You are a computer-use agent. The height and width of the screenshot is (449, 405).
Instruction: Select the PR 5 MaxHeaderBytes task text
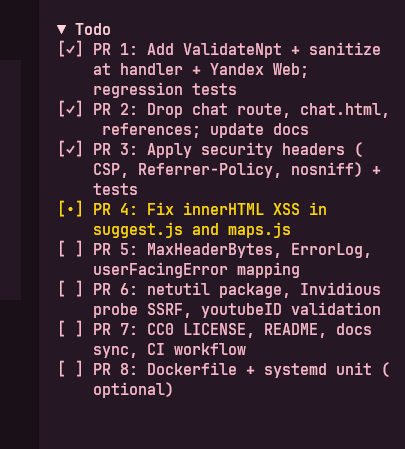(x=232, y=260)
